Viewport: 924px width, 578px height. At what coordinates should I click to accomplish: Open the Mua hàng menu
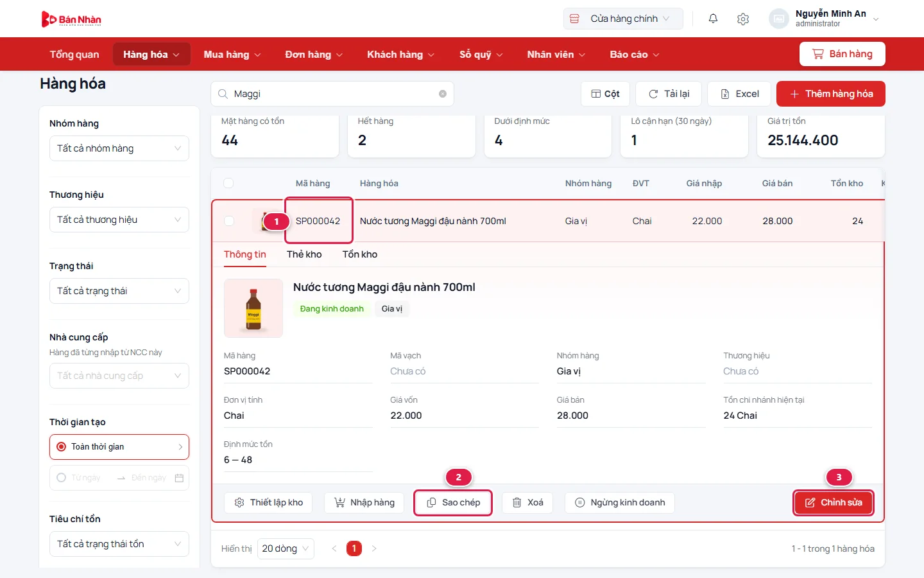[232, 55]
